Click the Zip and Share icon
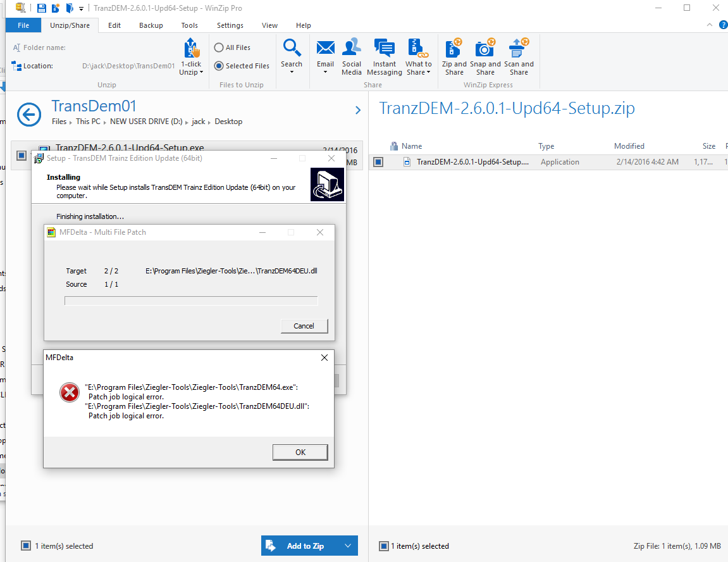This screenshot has width=728, height=562. (454, 49)
